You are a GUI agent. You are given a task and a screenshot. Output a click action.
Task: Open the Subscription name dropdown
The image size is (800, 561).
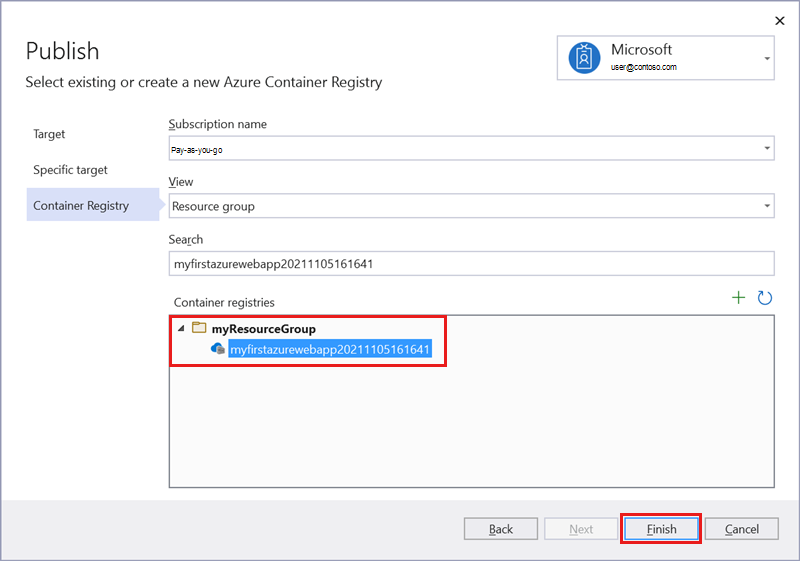coord(766,148)
